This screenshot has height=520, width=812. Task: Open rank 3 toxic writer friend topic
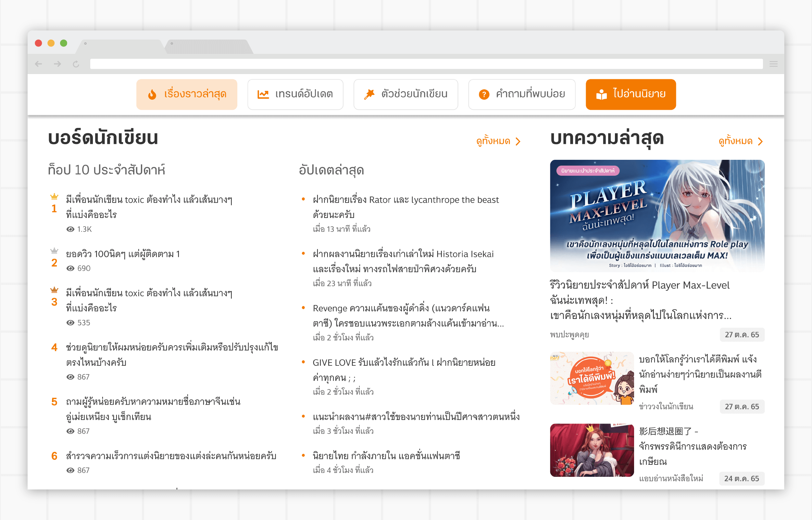149,300
